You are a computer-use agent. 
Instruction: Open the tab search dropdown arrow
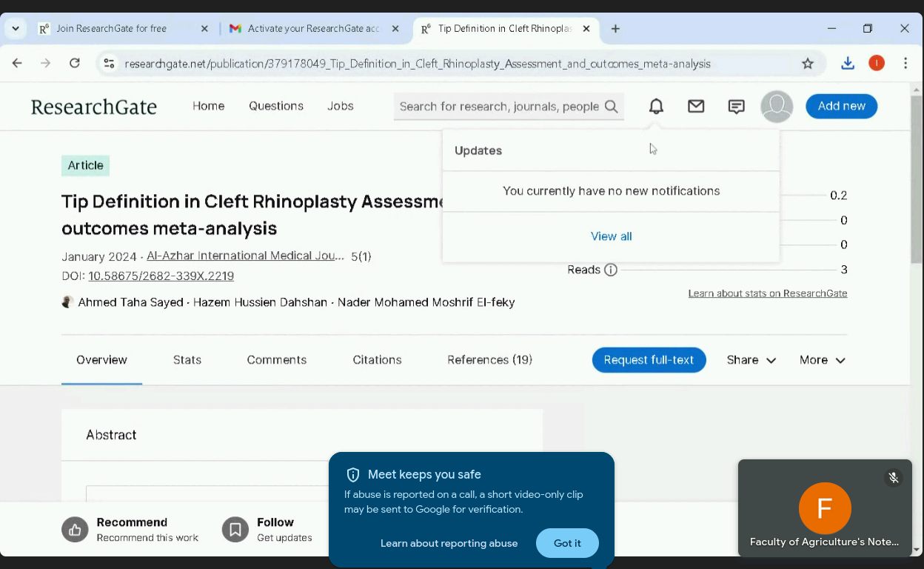tap(16, 29)
